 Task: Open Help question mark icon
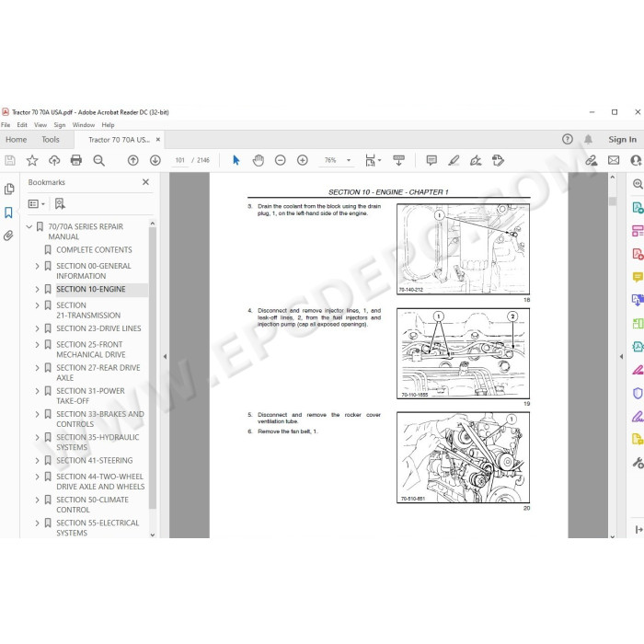(x=568, y=140)
